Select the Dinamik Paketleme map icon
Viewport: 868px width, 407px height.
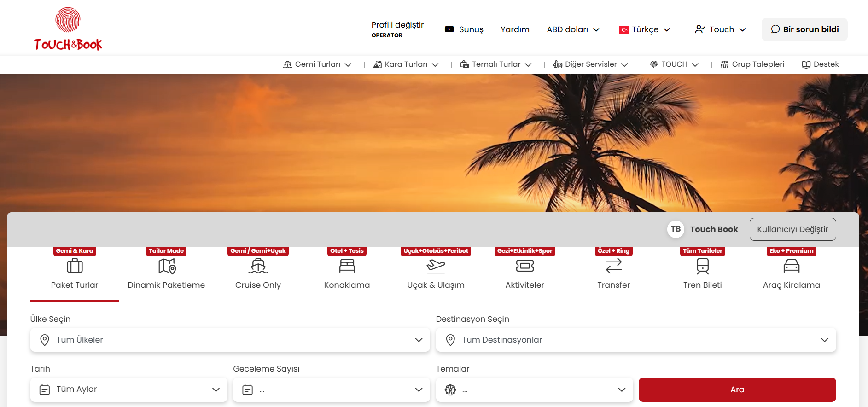[x=167, y=266]
